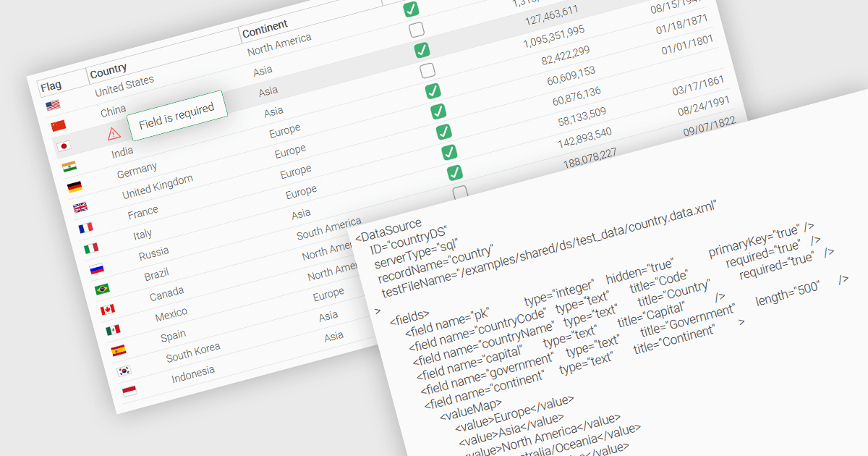This screenshot has width=868, height=456.
Task: Click the Flag column header
Action: 51,86
